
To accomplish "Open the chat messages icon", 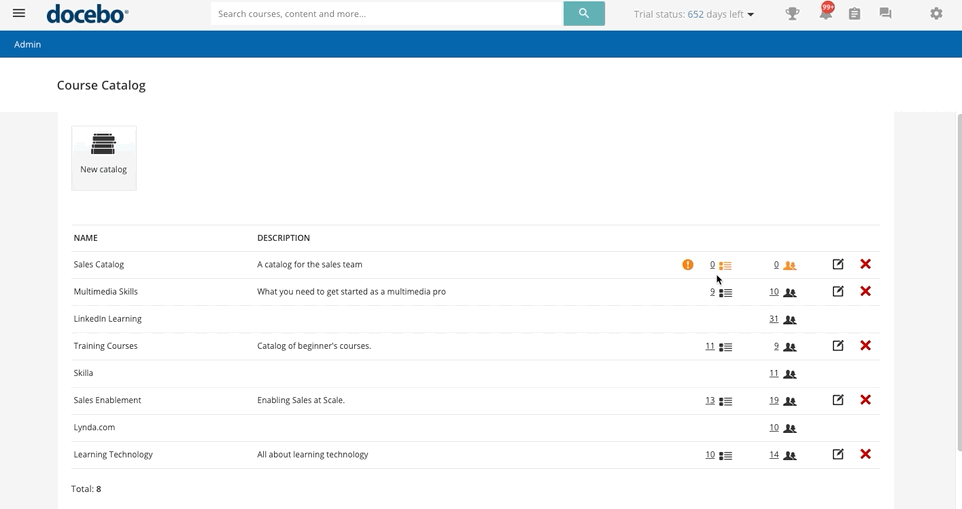I will [x=885, y=13].
